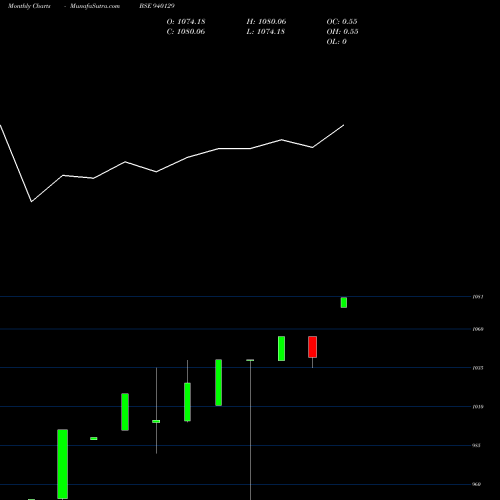Click the '1035' price axis label
This screenshot has height=500, width=500.
click(478, 368)
